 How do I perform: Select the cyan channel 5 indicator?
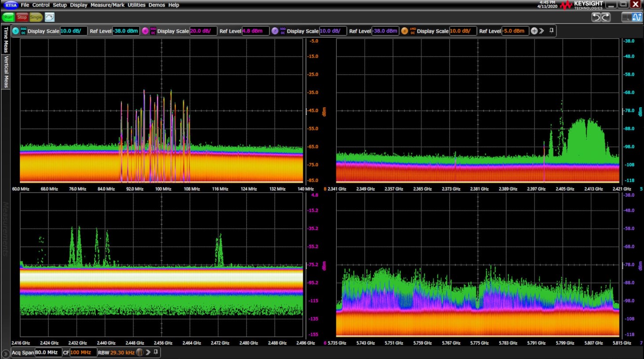click(16, 31)
